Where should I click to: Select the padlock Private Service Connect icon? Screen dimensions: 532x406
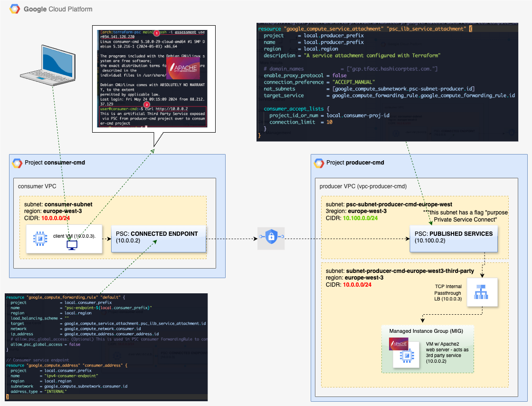270,239
